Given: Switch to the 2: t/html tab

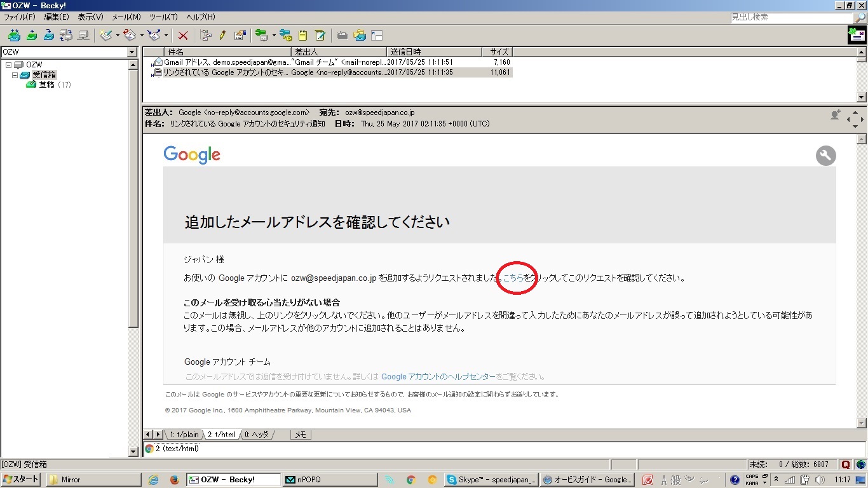Looking at the screenshot, I should [x=221, y=435].
